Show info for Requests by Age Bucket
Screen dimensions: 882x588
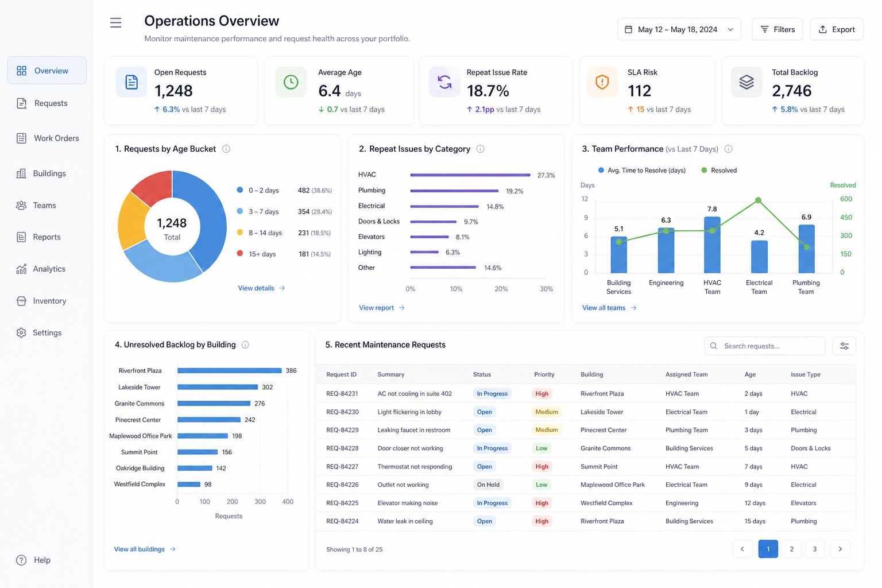tap(226, 149)
